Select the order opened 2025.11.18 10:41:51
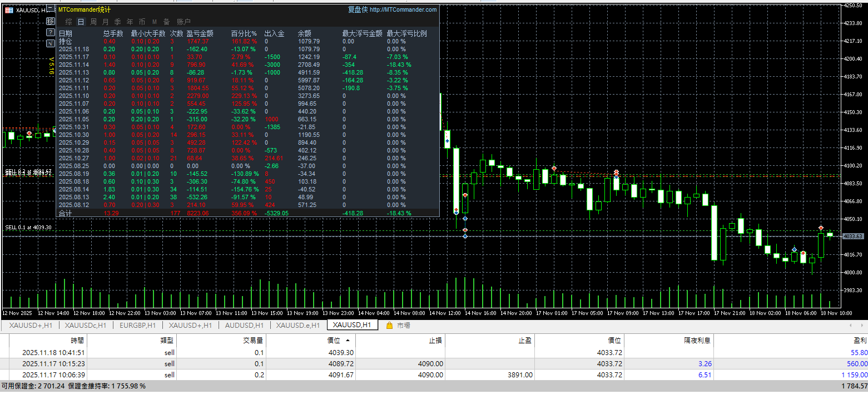 [x=434, y=352]
